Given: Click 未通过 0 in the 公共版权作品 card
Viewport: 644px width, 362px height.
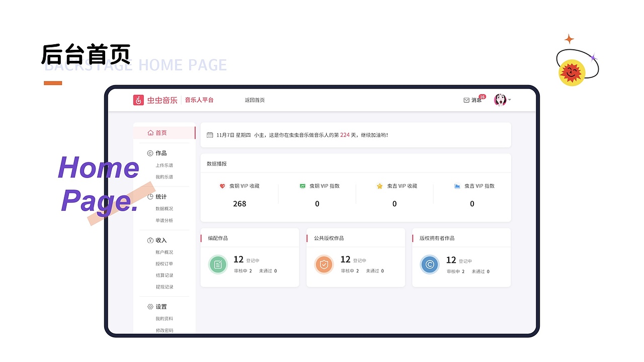Looking at the screenshot, I should (x=375, y=271).
